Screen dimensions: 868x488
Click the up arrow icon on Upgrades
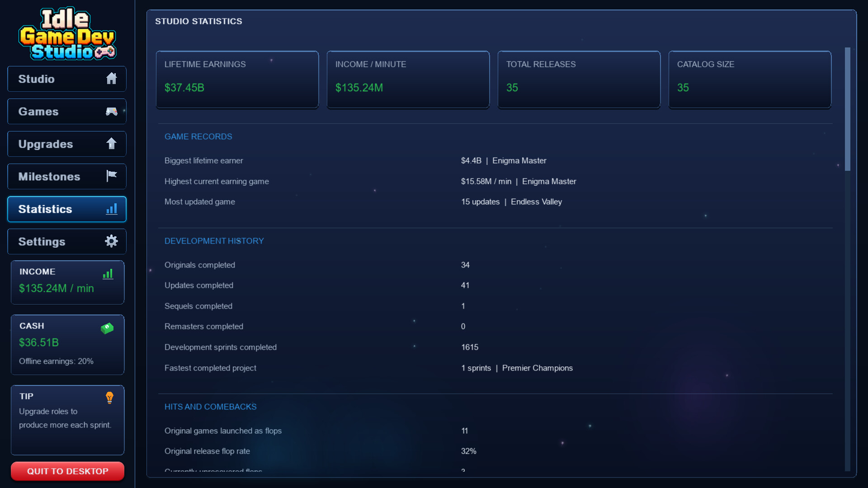point(111,144)
